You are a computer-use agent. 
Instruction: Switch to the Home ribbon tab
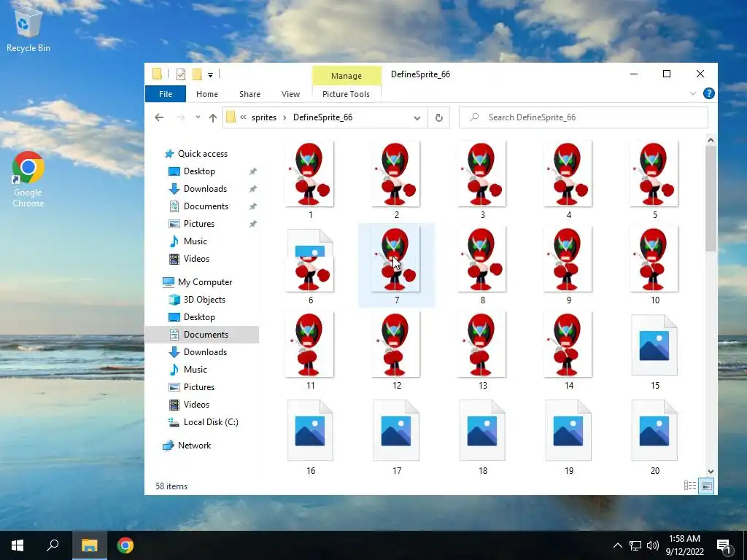206,94
